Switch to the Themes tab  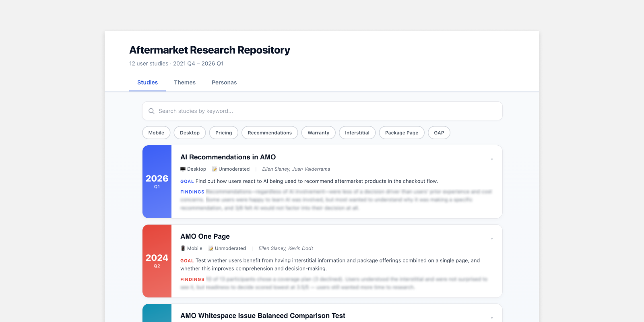[x=185, y=83]
